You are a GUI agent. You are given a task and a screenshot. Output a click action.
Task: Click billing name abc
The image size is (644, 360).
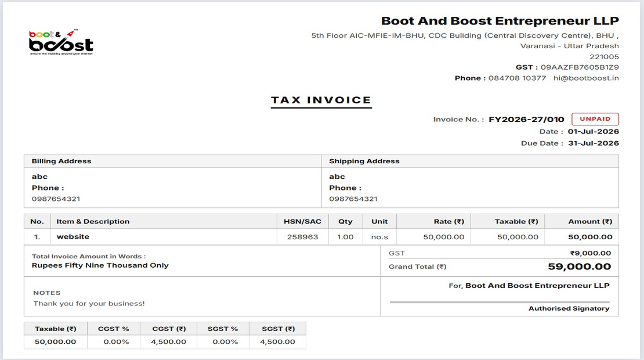pyautogui.click(x=40, y=177)
